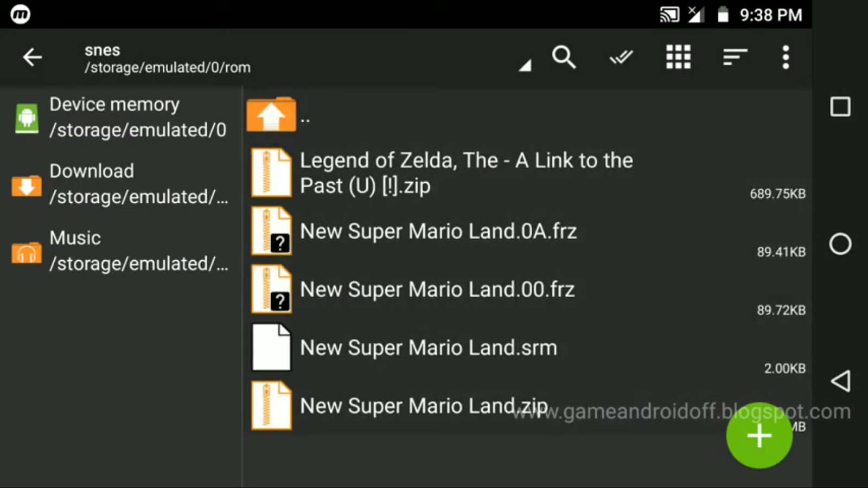Select New Super Mario Land.srm file
Image resolution: width=868 pixels, height=488 pixels.
[527, 348]
